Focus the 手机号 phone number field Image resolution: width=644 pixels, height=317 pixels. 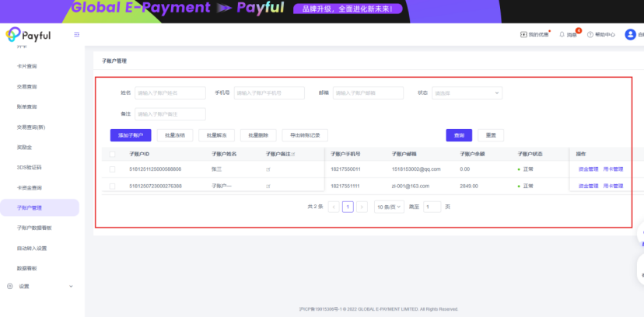tap(269, 93)
